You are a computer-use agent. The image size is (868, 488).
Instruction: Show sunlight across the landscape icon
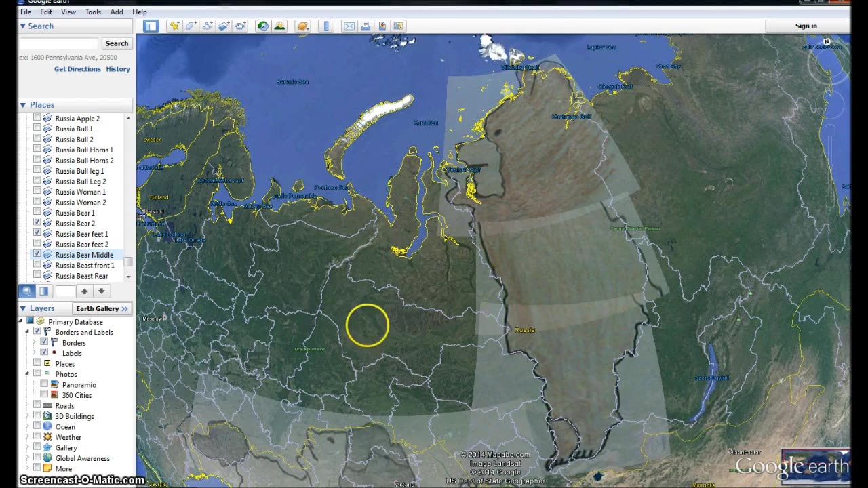[x=279, y=26]
